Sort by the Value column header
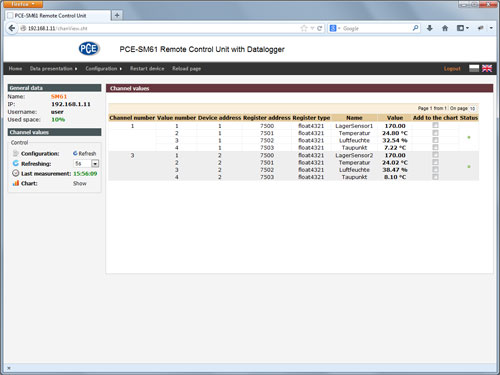Viewport: 500px width, 375px height. 395,118
